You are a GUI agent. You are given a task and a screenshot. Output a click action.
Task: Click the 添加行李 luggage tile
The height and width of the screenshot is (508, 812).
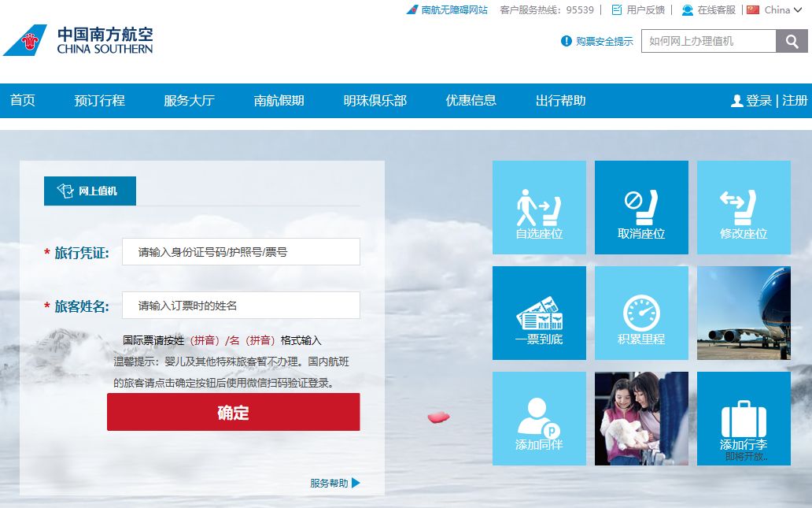744,418
